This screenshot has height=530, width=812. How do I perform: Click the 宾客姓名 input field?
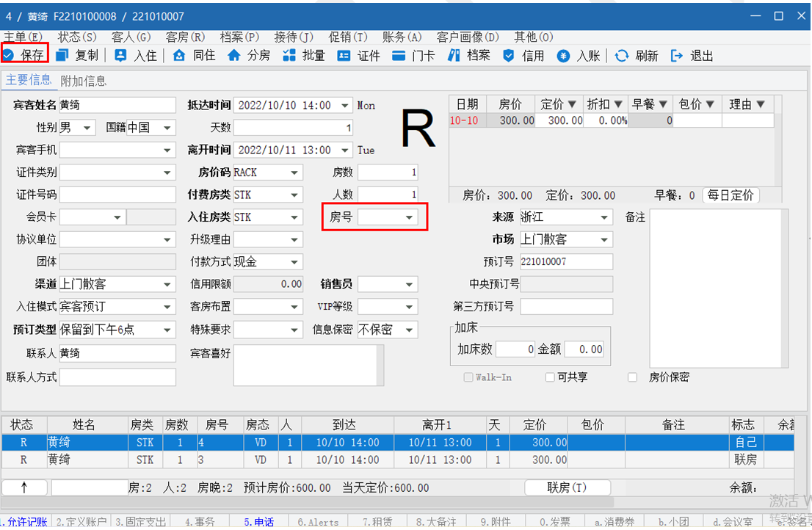[x=117, y=105]
